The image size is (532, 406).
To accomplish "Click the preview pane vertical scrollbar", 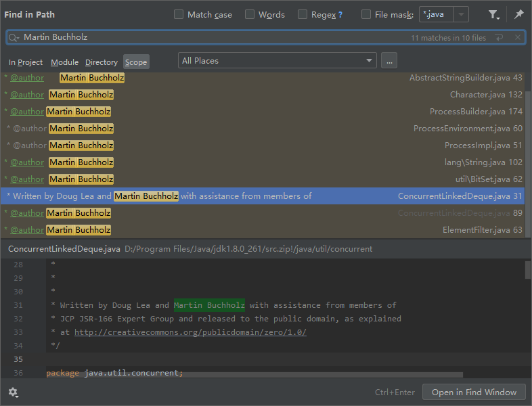I will click(x=528, y=269).
